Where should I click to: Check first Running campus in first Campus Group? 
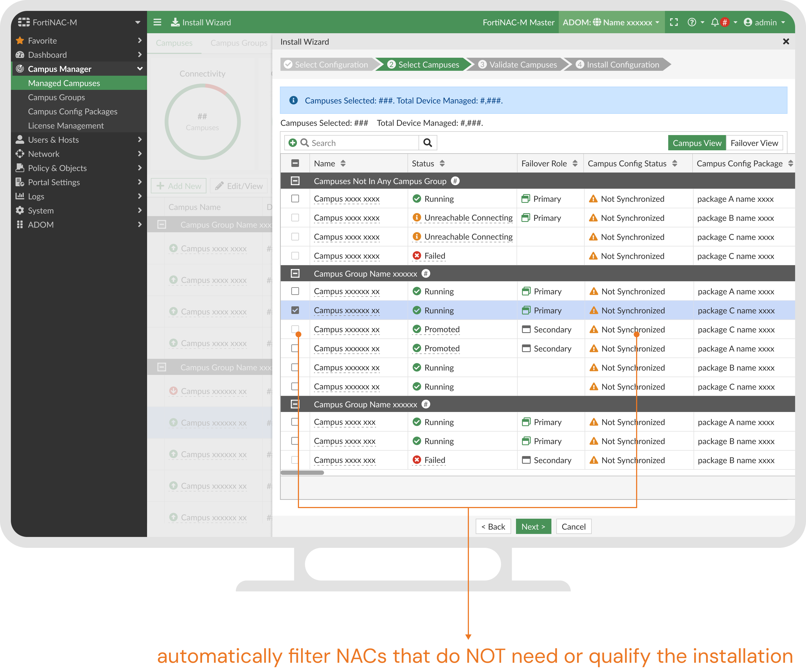click(x=295, y=291)
